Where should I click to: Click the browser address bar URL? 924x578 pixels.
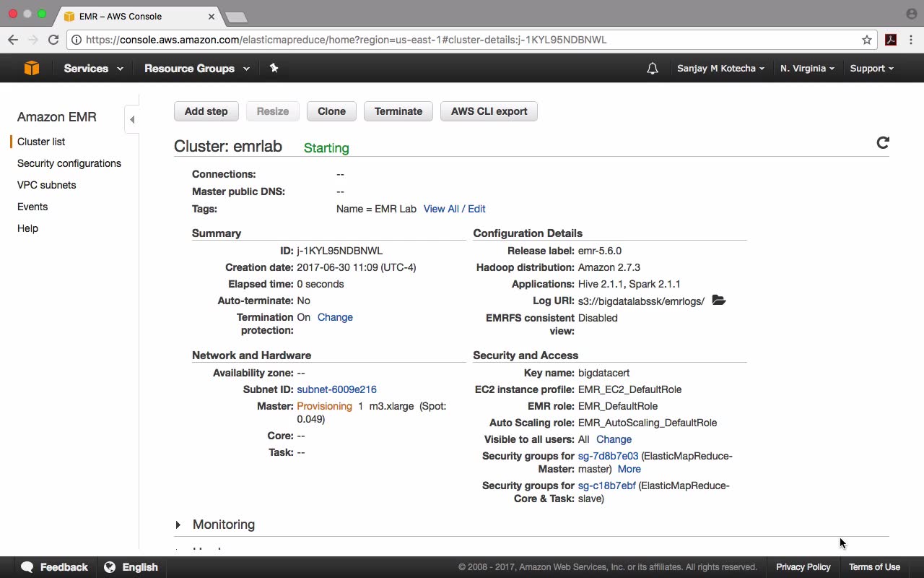coord(346,40)
